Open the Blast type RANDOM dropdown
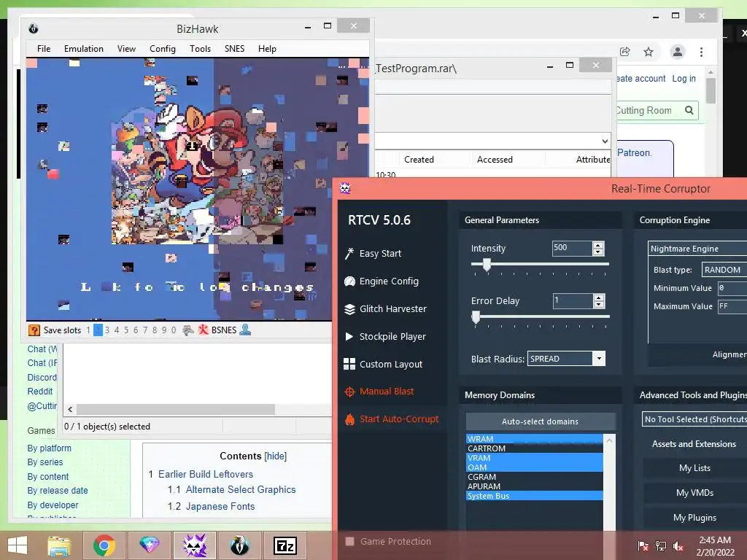 point(724,270)
